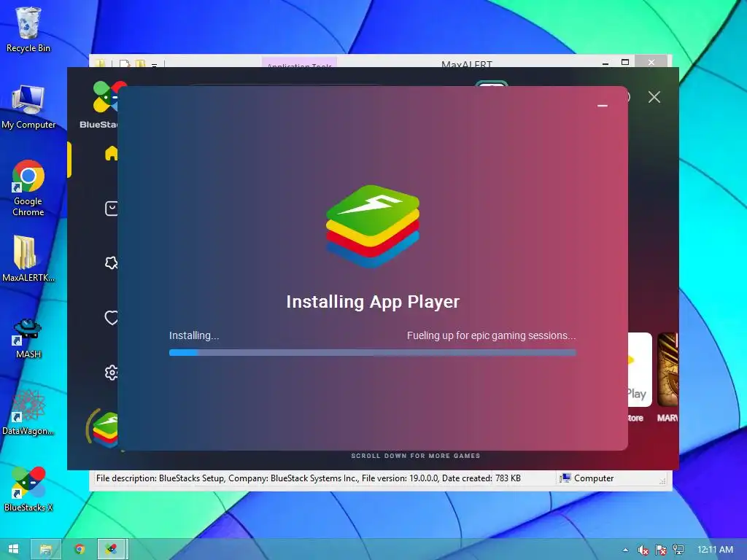The height and width of the screenshot is (560, 747).
Task: Open BlueStacks settings gear icon
Action: coord(111,373)
